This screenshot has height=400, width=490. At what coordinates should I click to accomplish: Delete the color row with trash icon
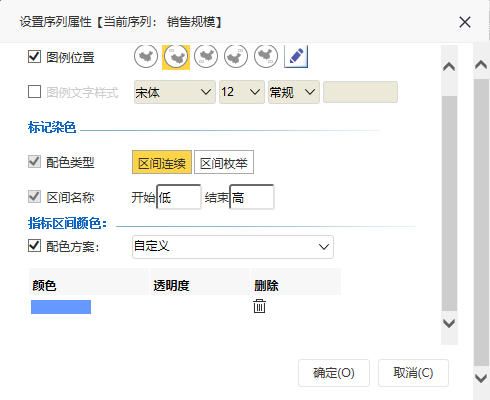click(x=259, y=306)
